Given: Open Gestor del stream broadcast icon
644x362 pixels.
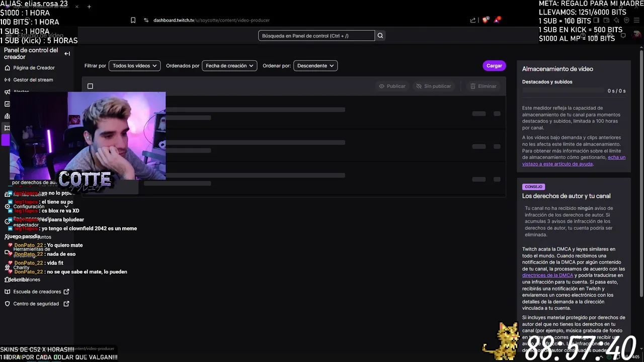Looking at the screenshot, I should [x=8, y=79].
